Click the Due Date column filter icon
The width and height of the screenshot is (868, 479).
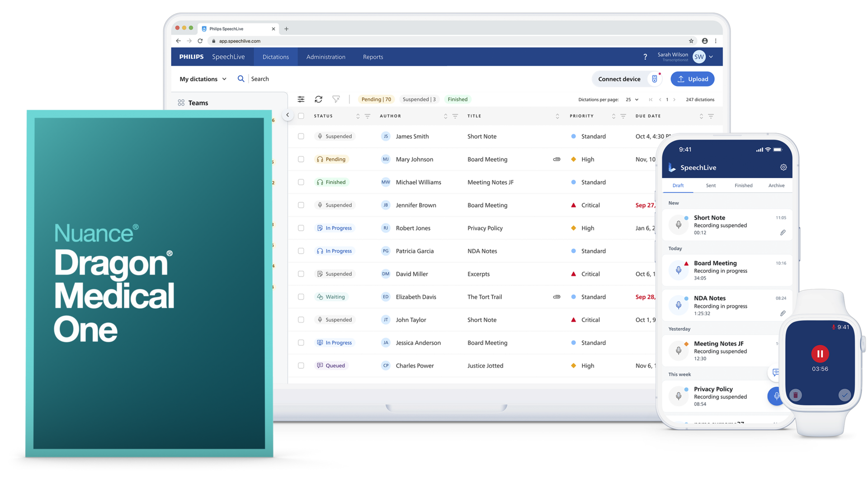[711, 116]
